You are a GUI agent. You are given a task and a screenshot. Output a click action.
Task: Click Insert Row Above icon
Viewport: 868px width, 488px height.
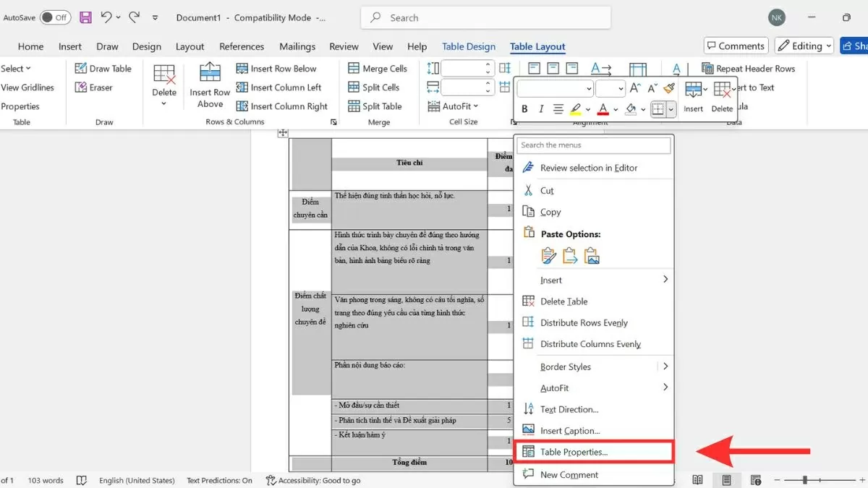[210, 74]
